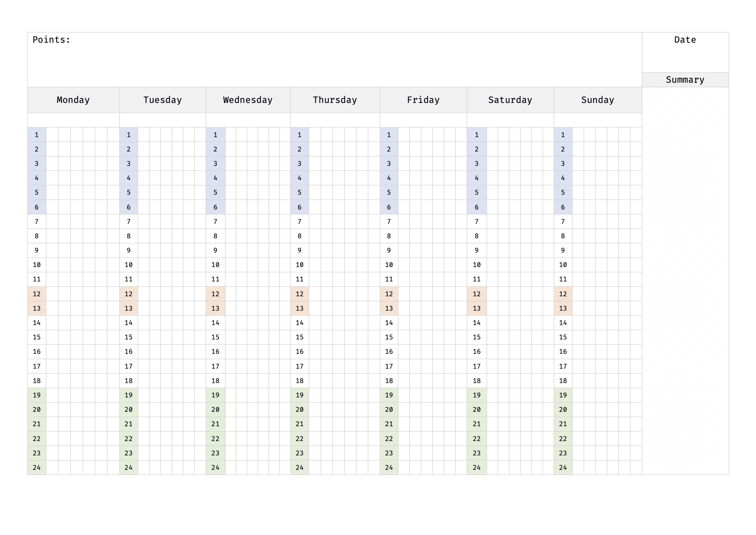Select the Saturday column header

pos(510,100)
